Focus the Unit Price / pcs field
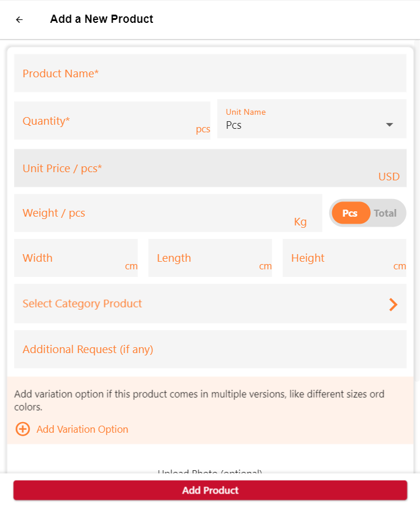Image resolution: width=420 pixels, height=510 pixels. coord(210,168)
